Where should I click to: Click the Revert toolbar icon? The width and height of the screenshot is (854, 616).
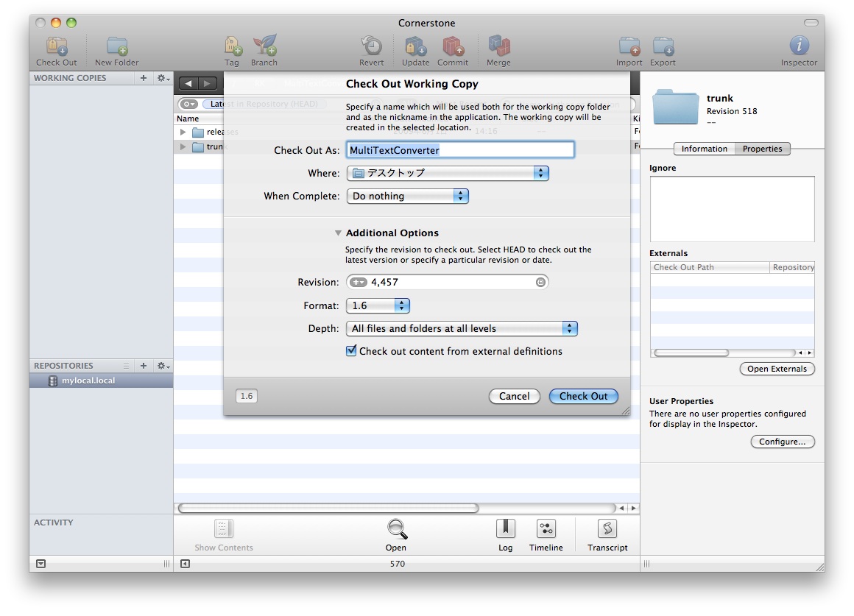[x=372, y=46]
